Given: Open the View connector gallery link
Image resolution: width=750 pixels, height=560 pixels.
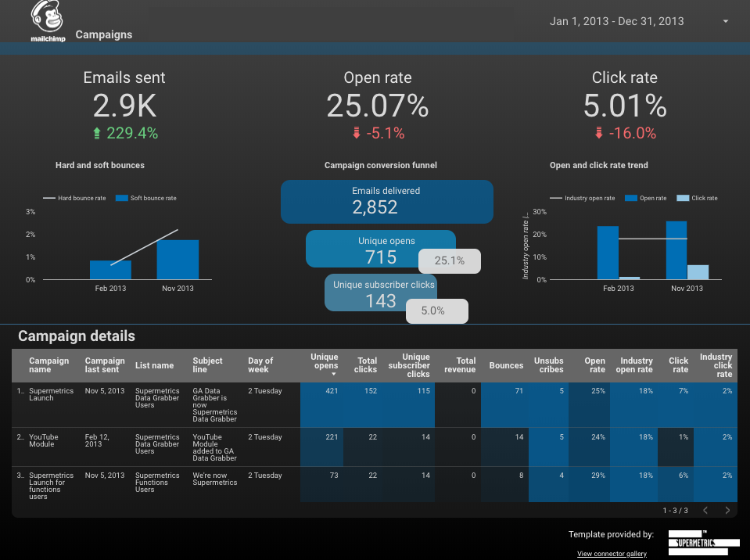Looking at the screenshot, I should tap(612, 553).
